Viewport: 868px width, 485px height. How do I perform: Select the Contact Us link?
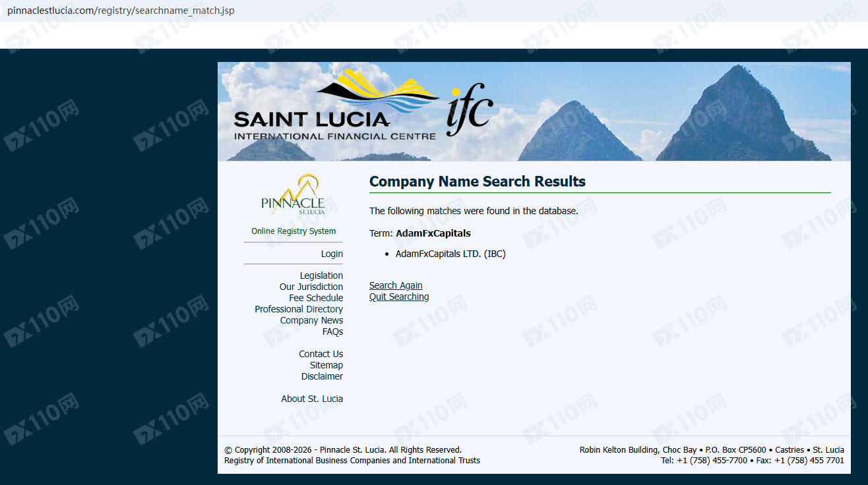(321, 354)
